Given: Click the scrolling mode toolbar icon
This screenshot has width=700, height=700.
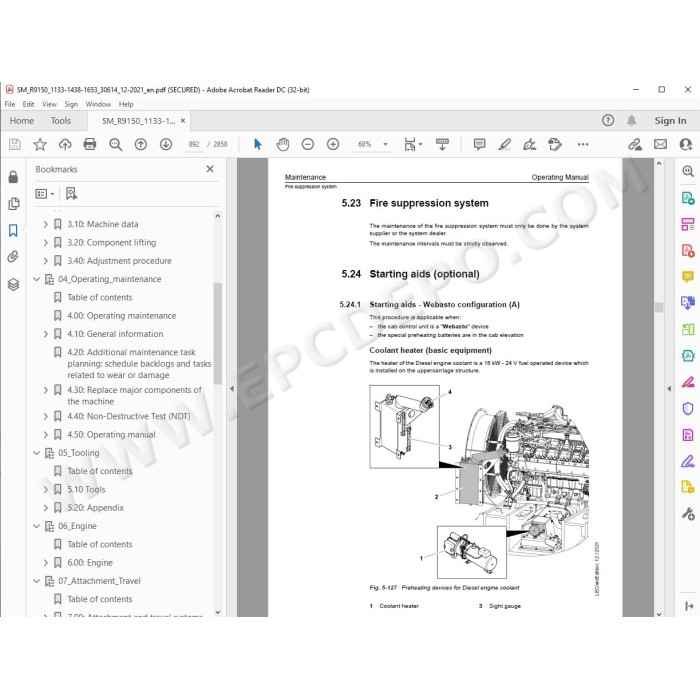Looking at the screenshot, I should pos(442,144).
